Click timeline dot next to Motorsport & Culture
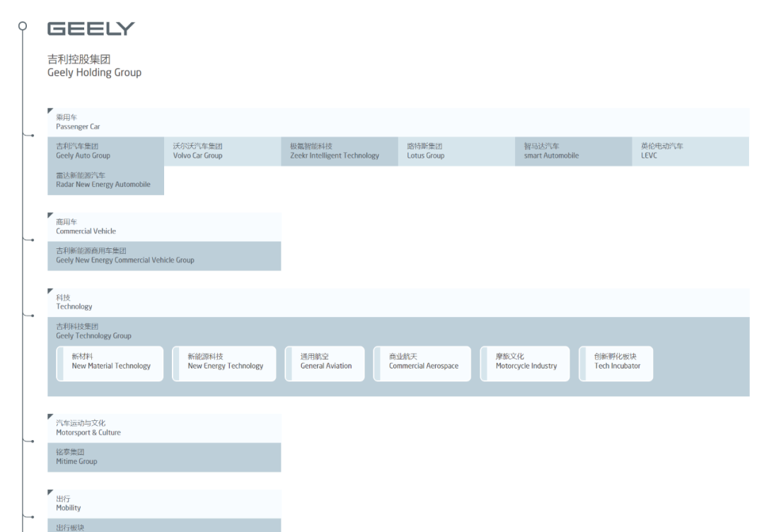 click(x=32, y=441)
